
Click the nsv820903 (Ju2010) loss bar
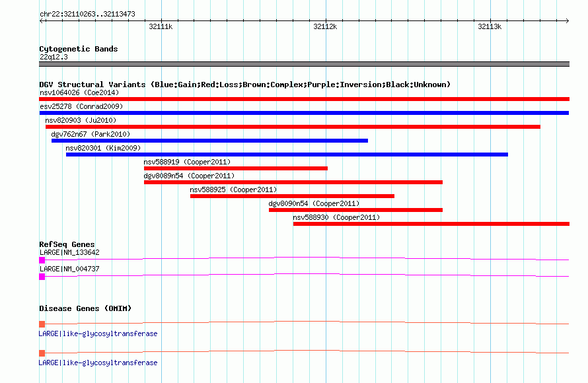(293, 127)
